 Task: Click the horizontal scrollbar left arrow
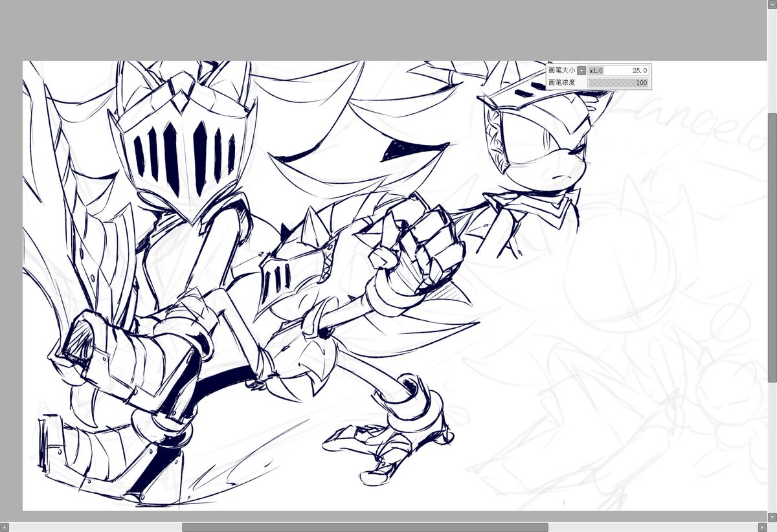pyautogui.click(x=5, y=527)
